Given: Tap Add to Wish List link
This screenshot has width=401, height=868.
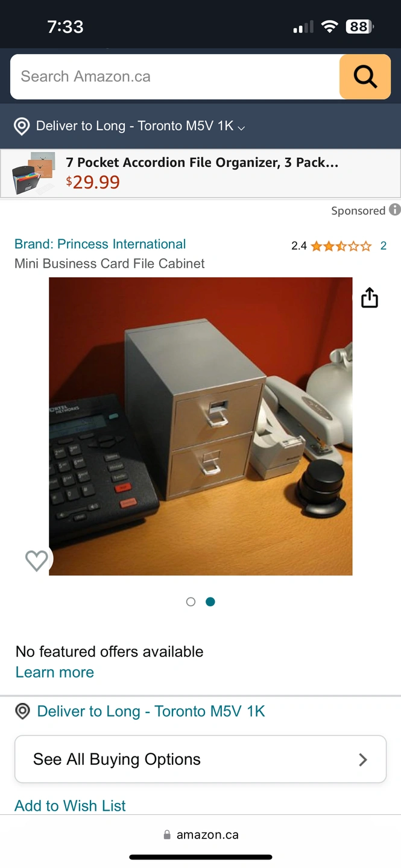Looking at the screenshot, I should (x=70, y=806).
